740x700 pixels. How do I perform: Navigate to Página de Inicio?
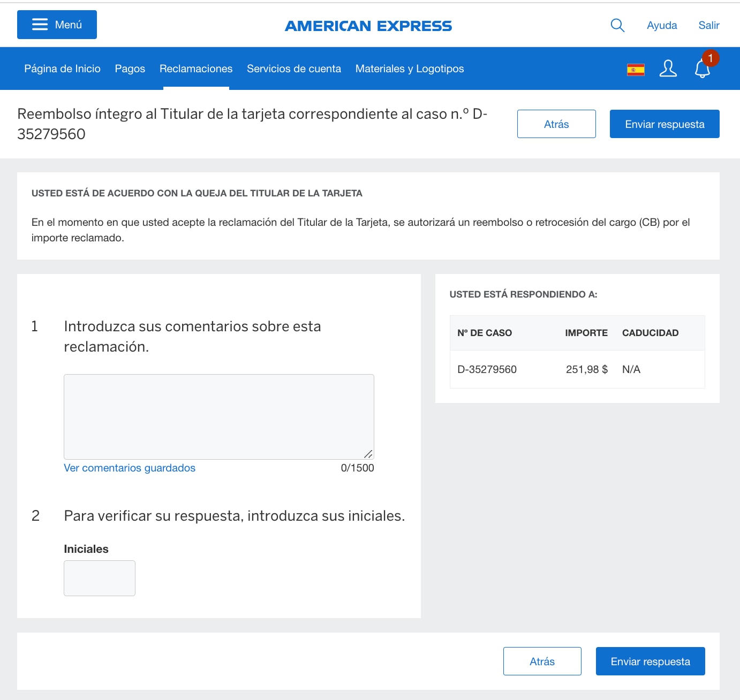point(62,69)
